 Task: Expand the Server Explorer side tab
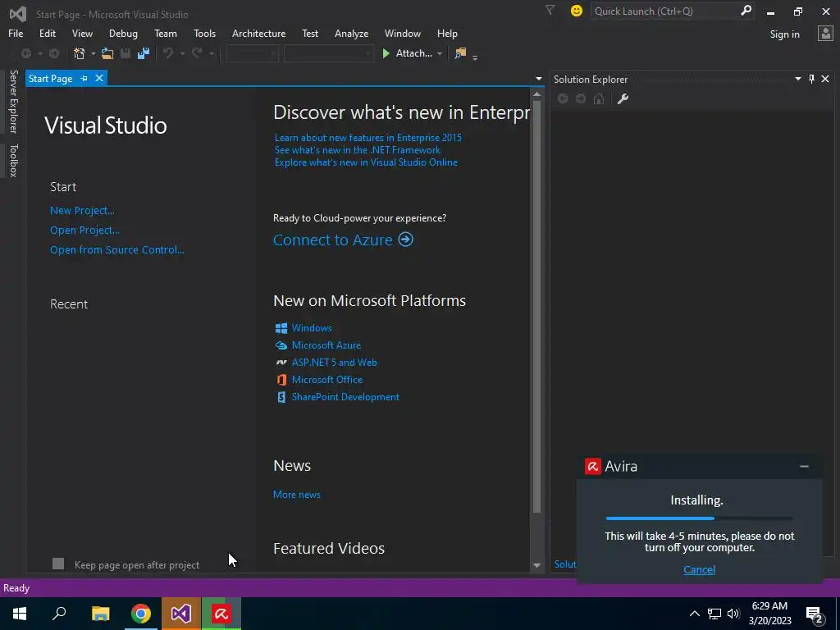click(13, 101)
